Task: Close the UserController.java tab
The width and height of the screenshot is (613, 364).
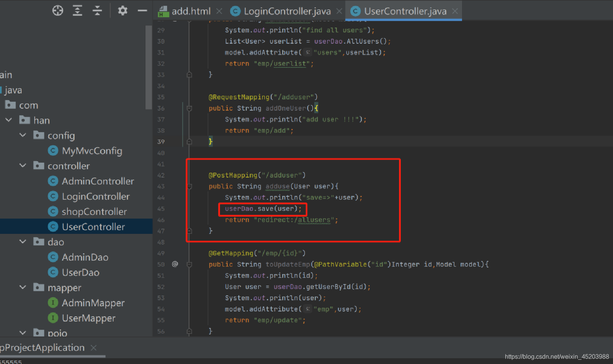Action: point(455,11)
